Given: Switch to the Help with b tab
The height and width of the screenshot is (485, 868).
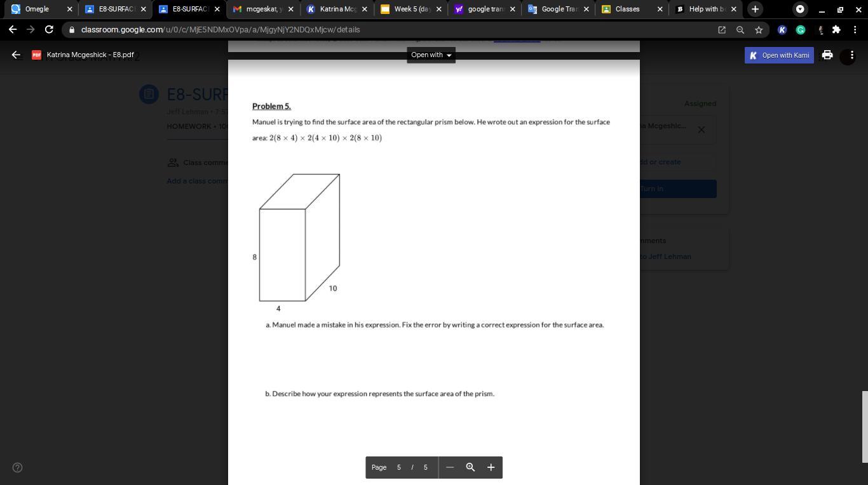Looking at the screenshot, I should (x=706, y=9).
